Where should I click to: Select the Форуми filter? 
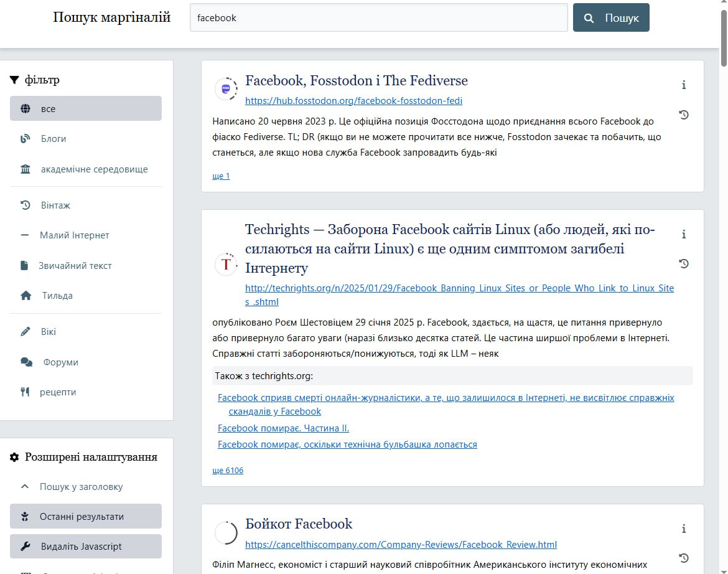pyautogui.click(x=85, y=362)
